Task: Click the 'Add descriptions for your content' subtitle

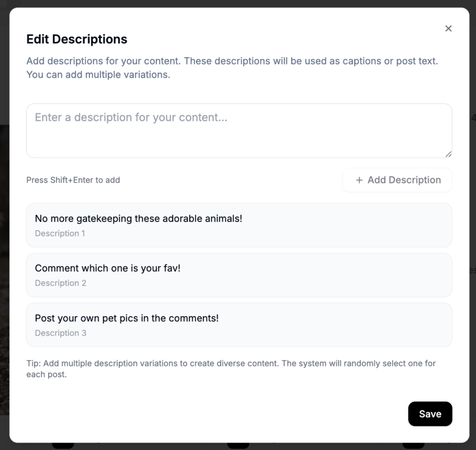Action: 232,67
